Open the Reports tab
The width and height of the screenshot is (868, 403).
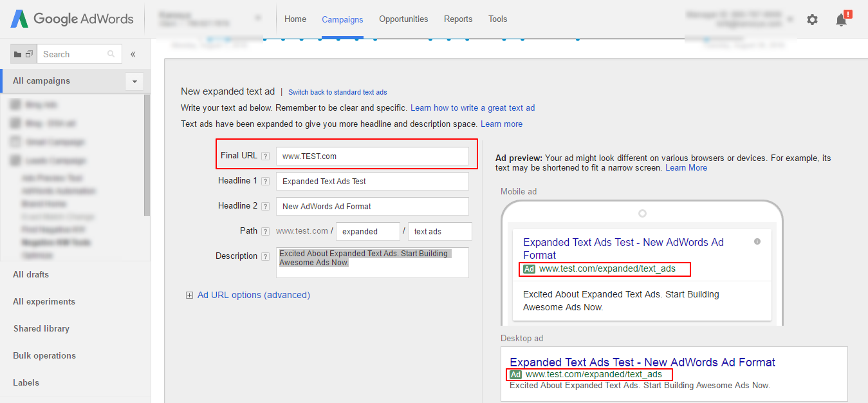(x=458, y=19)
